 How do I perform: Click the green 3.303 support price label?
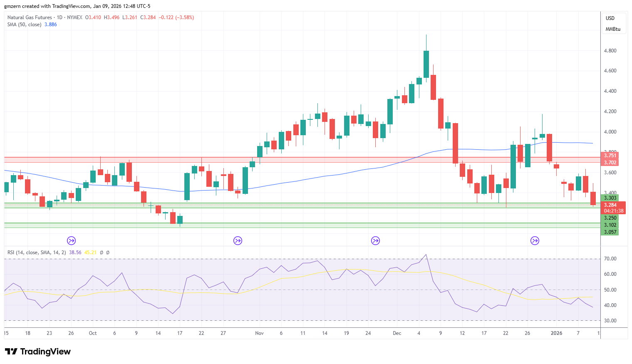coord(610,198)
